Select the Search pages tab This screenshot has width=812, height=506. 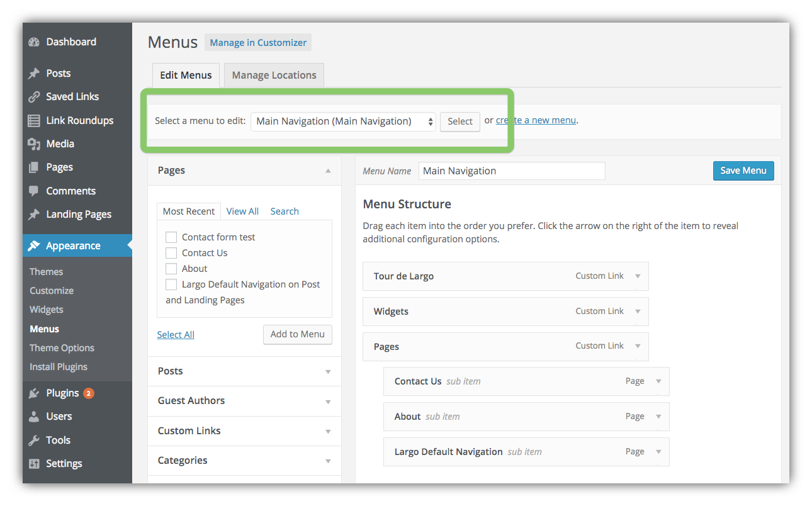coord(285,211)
